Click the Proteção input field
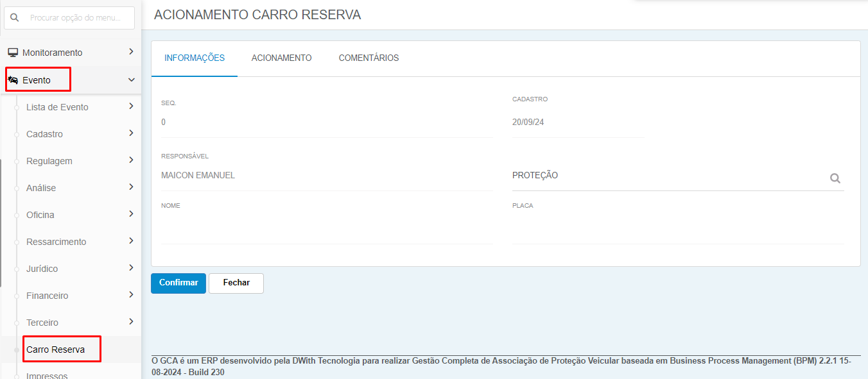 [678, 176]
